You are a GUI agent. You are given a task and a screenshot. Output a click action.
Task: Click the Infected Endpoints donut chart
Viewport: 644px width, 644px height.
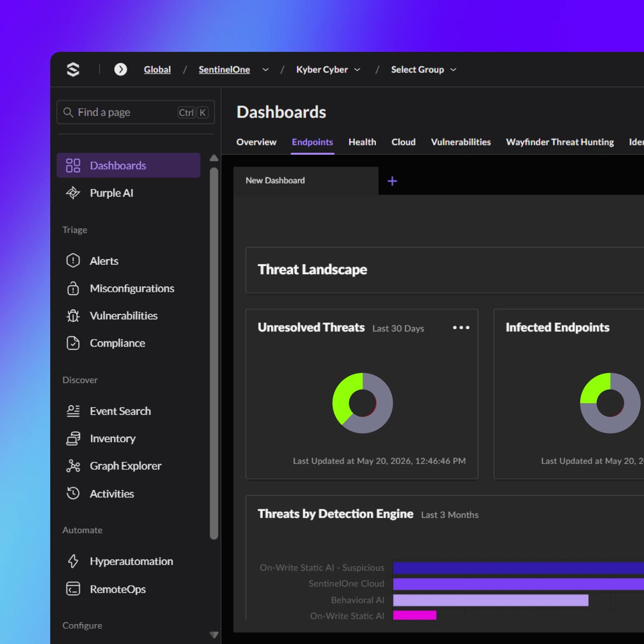pos(610,403)
